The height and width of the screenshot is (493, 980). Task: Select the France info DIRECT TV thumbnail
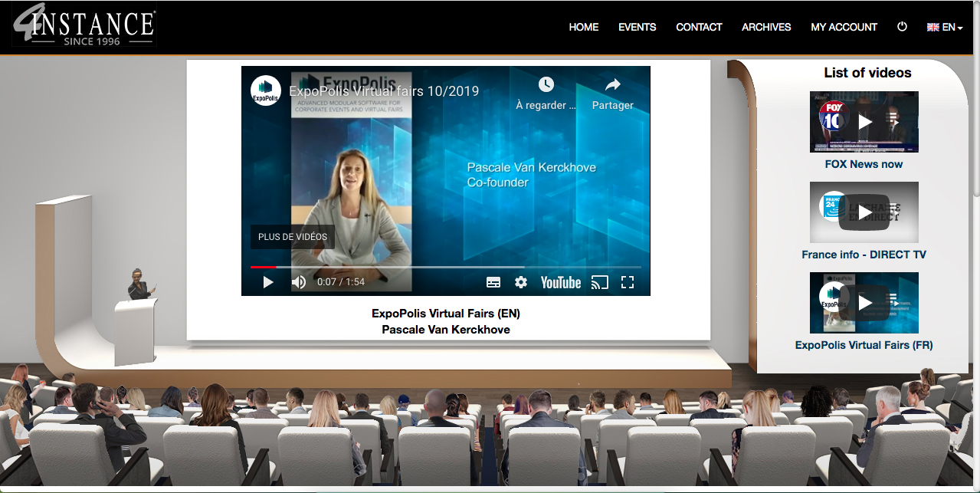(864, 212)
